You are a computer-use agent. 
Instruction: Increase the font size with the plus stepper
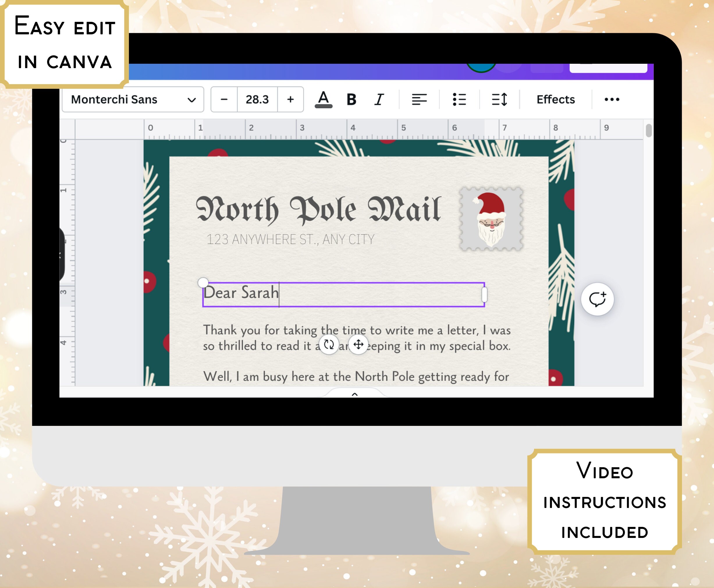click(290, 99)
